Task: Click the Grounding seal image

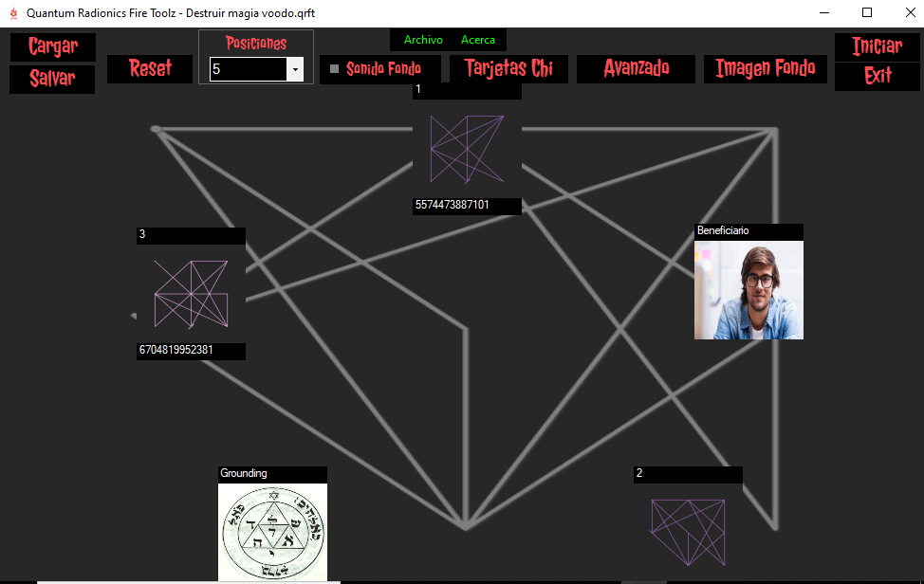Action: (272, 532)
